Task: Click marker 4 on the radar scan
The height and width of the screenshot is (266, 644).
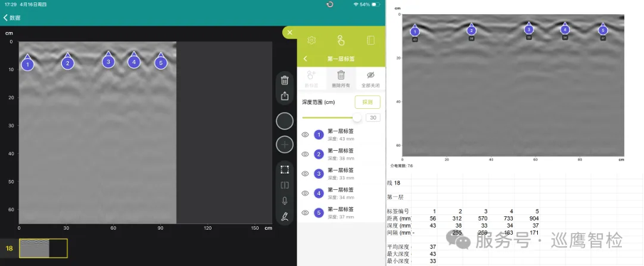Action: (x=133, y=61)
